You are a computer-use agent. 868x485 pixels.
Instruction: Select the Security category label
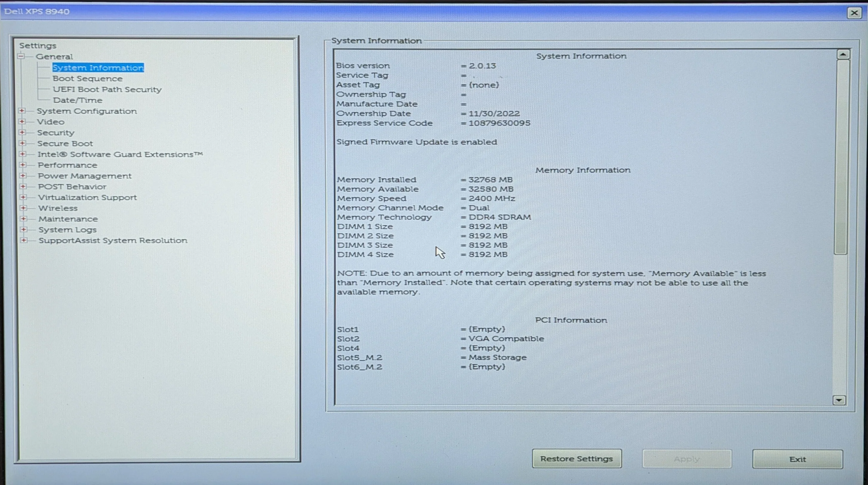(x=56, y=133)
